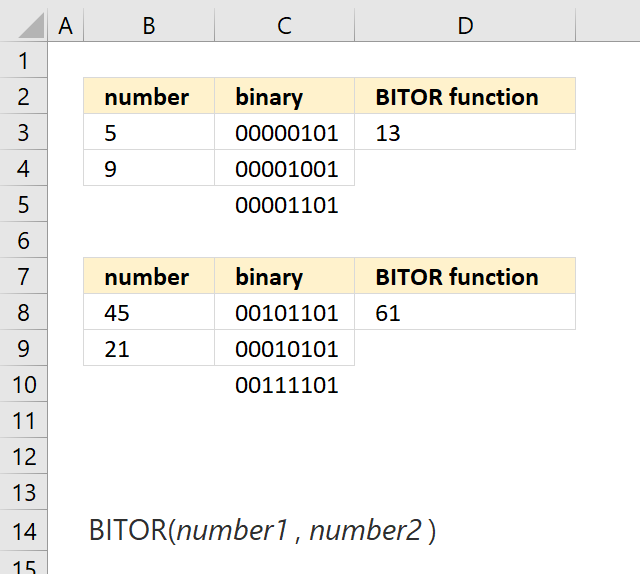Select first 'BITOR function' header cell
The image size is (640, 574).
[x=465, y=96]
